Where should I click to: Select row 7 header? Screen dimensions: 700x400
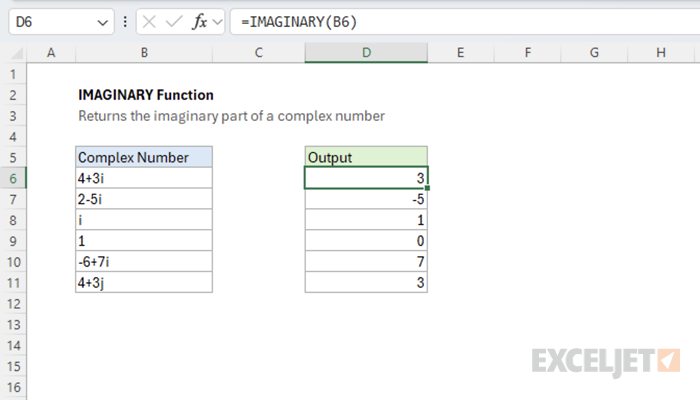[x=13, y=199]
